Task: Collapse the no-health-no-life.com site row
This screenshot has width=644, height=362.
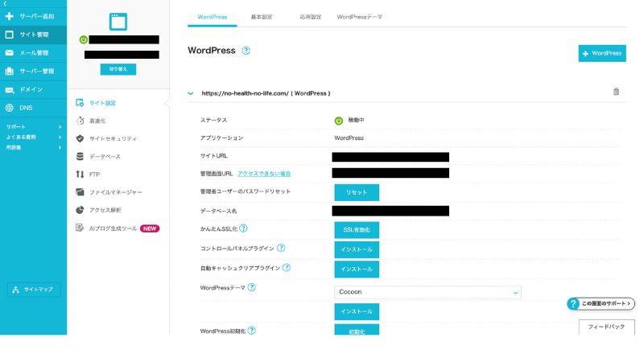Action: 191,93
